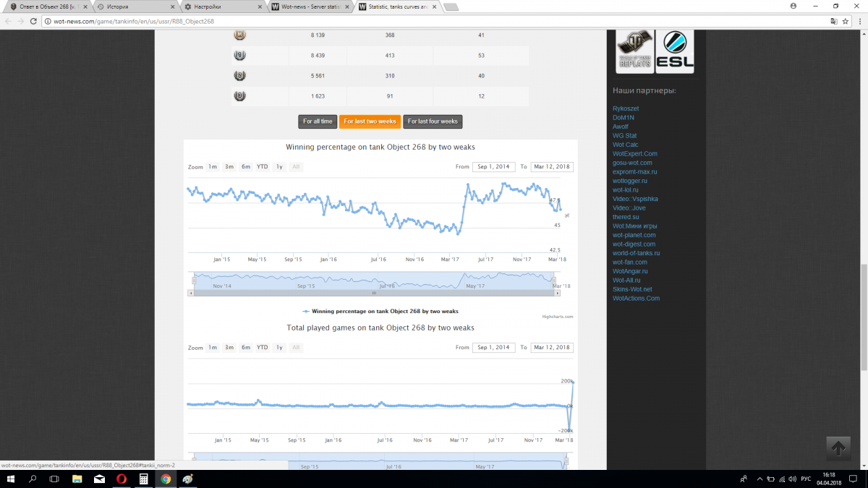Click the Ace Tanker mastery badge icon
The height and width of the screenshot is (488, 868).
239,35
